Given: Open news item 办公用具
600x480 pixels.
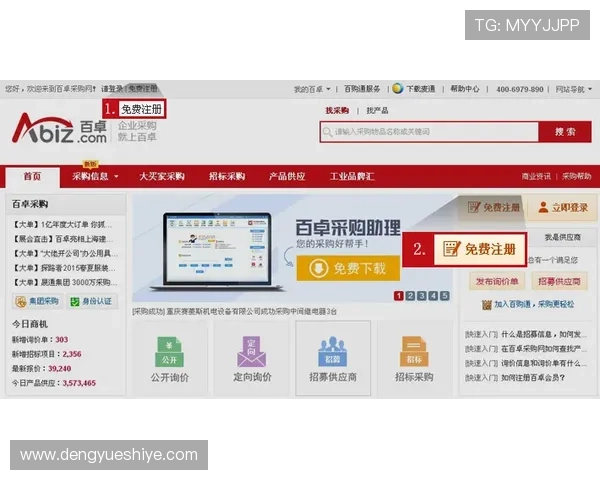Looking at the screenshot, I should [65, 253].
